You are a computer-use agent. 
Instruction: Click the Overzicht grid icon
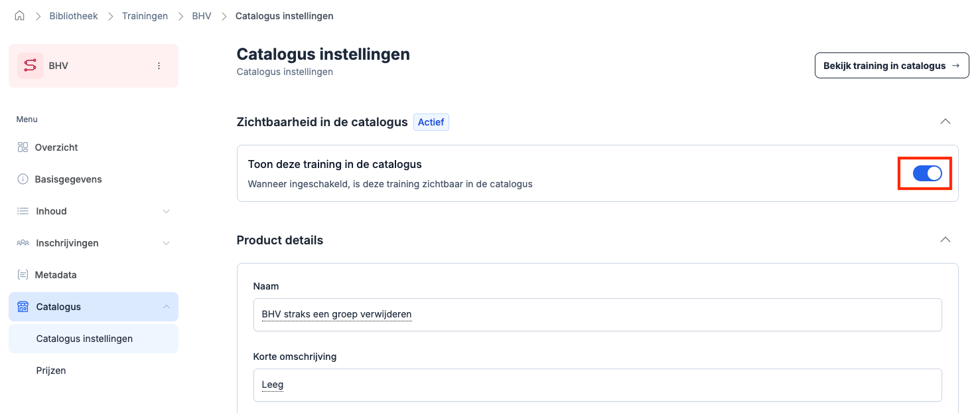(x=23, y=147)
